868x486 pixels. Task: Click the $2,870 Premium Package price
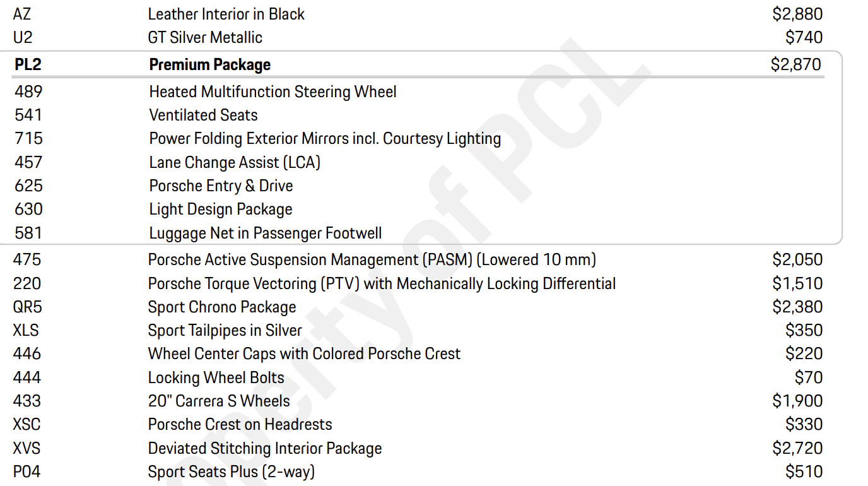click(796, 64)
